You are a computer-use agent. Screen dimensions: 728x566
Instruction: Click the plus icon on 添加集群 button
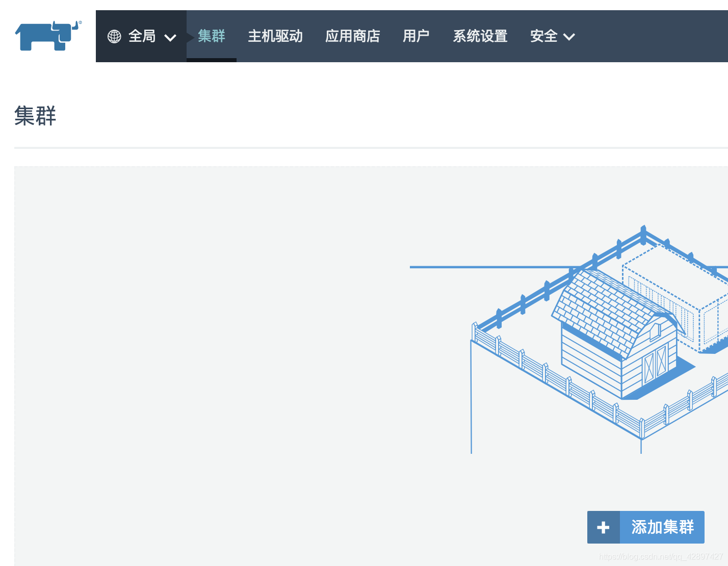[603, 527]
